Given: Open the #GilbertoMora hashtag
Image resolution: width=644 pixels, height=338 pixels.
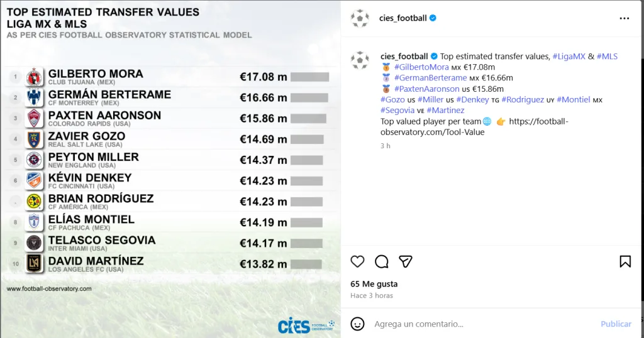Looking at the screenshot, I should 421,67.
